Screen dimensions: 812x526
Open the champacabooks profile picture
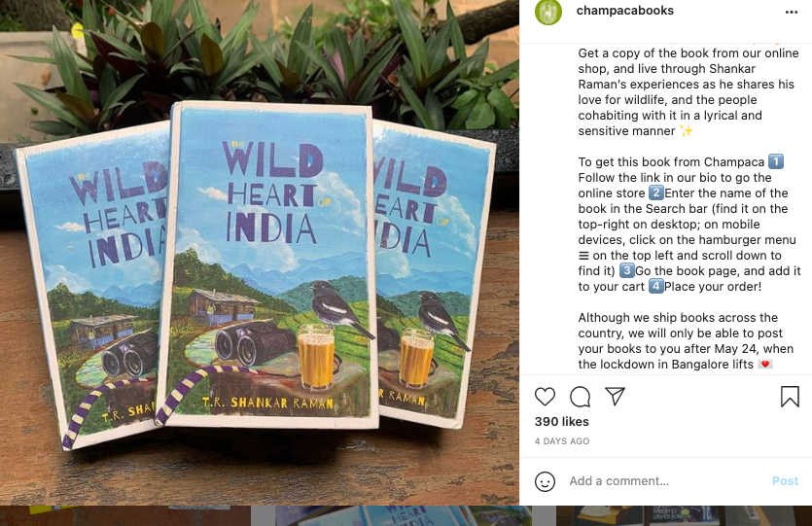pos(548,13)
